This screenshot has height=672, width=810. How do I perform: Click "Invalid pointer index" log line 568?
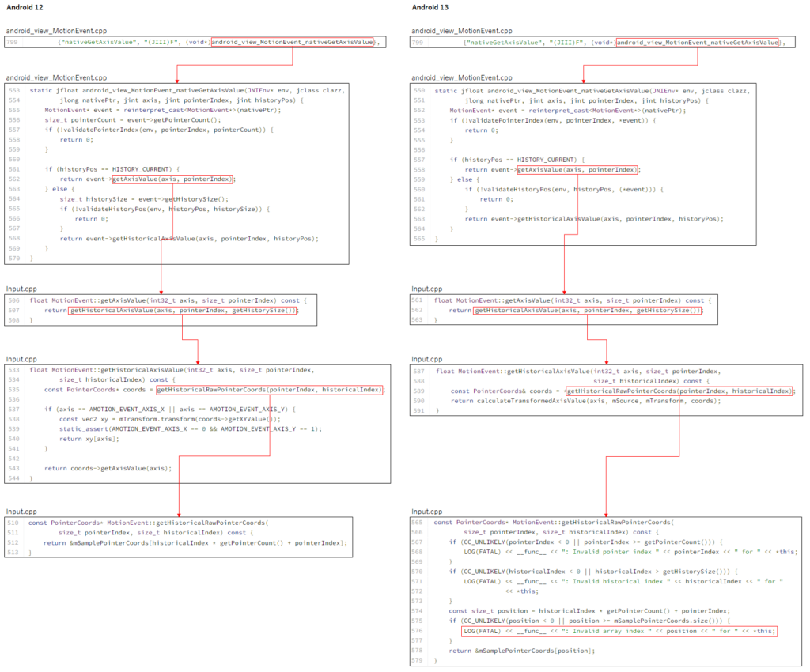pos(630,552)
